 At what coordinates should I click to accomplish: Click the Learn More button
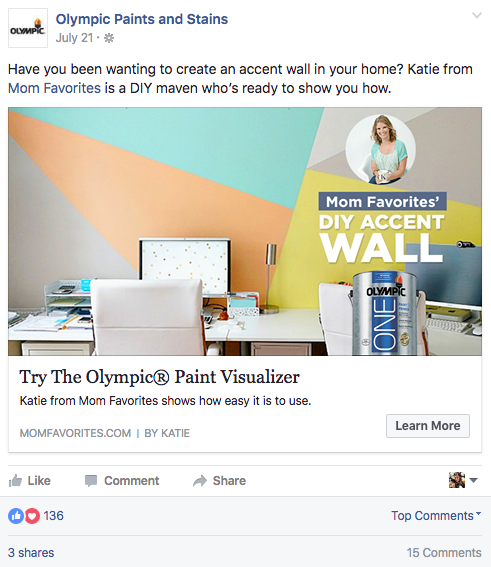pos(428,426)
